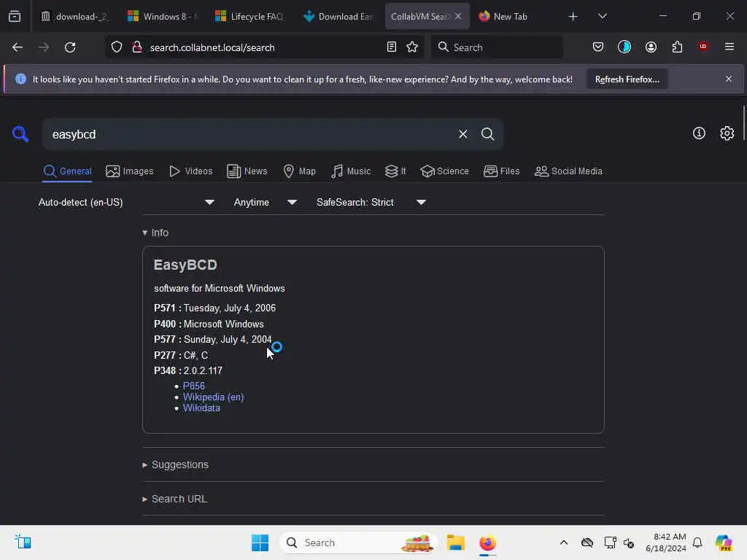Switch to Map search category

299,171
